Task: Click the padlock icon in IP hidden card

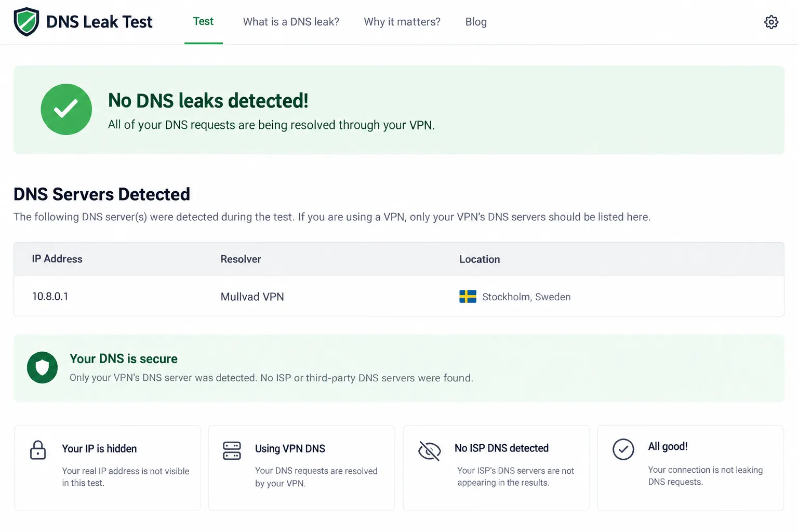Action: click(38, 450)
